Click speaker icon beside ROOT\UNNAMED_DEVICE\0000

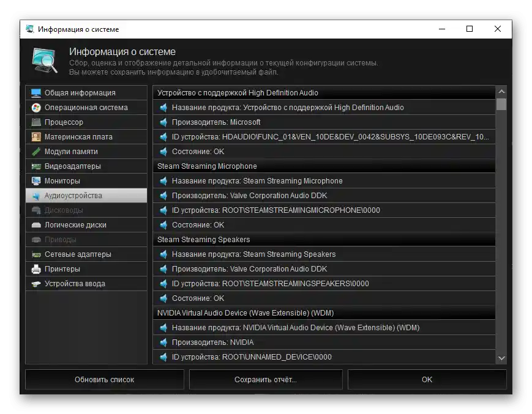coord(163,357)
